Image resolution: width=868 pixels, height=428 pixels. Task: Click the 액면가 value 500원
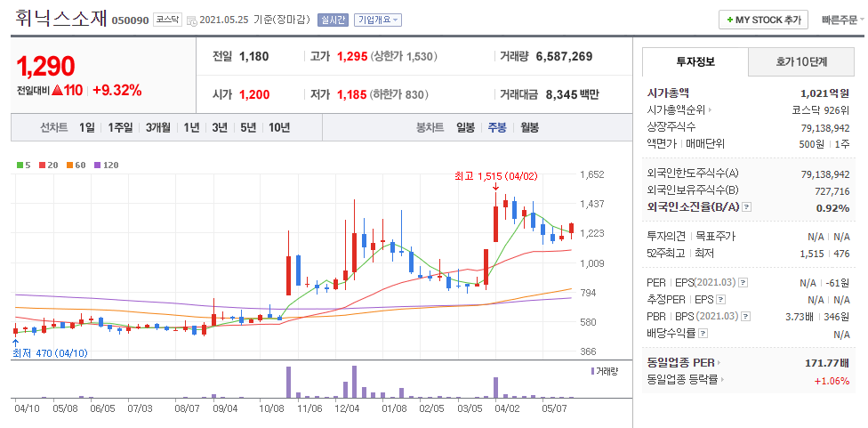point(813,144)
